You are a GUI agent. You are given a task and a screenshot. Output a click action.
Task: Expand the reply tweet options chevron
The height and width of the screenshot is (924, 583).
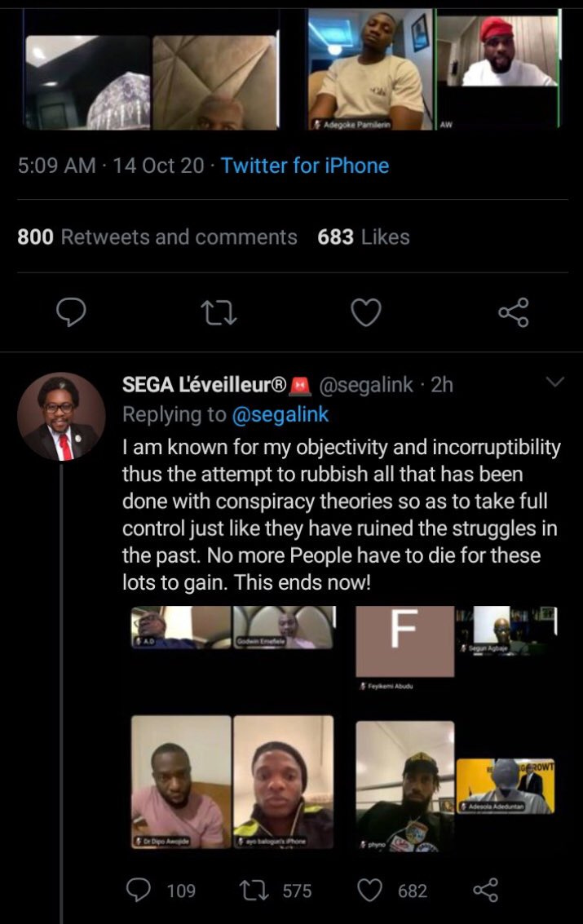point(554,382)
